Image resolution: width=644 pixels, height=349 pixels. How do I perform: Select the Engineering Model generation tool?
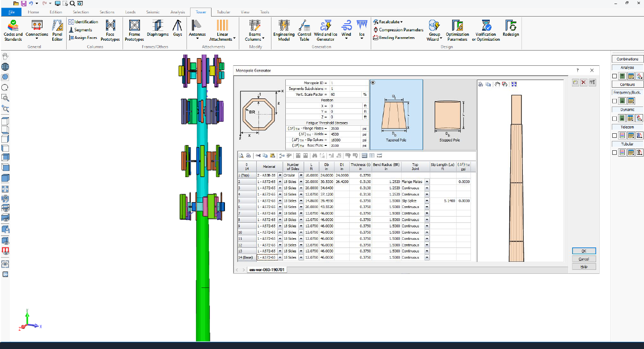(x=284, y=30)
